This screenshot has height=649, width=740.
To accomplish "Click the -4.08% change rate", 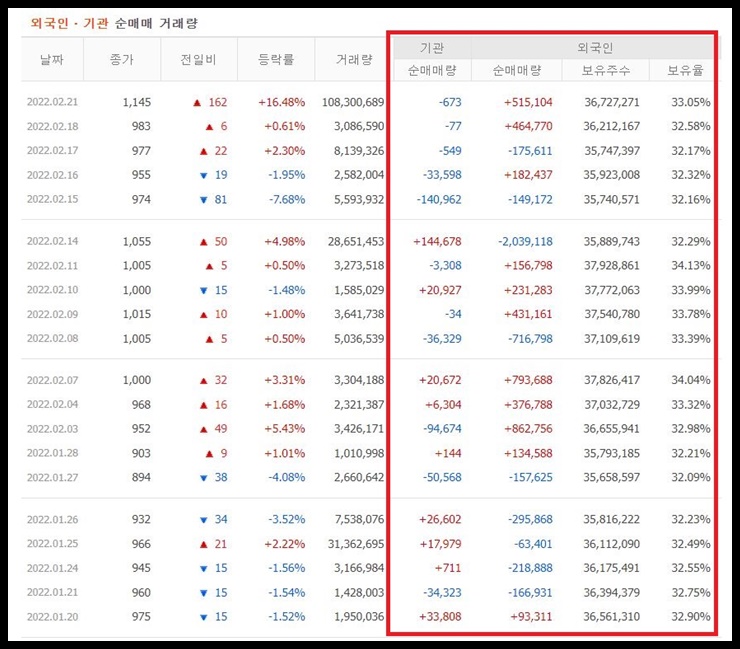I will click(x=287, y=478).
